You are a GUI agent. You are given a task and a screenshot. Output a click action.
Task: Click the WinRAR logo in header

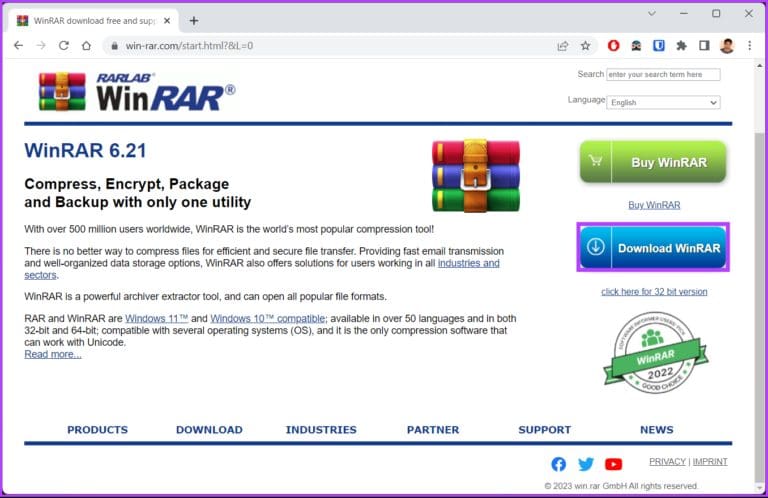[x=137, y=92]
